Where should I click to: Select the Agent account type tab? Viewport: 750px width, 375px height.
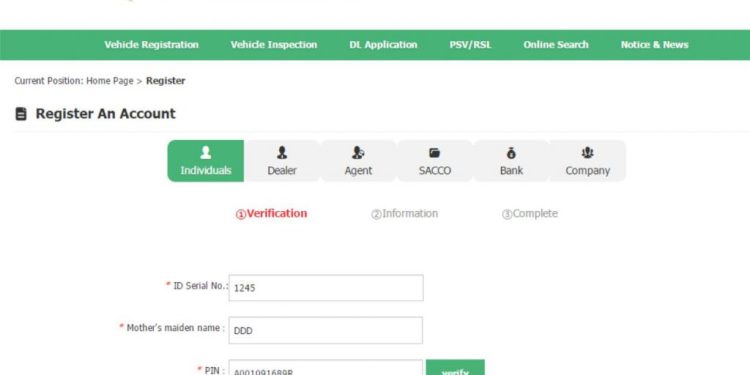(x=358, y=161)
